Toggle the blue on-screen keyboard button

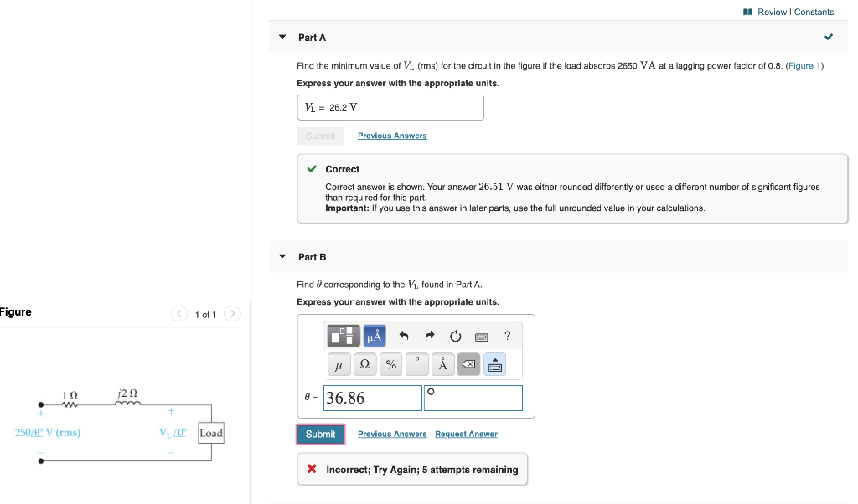(x=494, y=365)
